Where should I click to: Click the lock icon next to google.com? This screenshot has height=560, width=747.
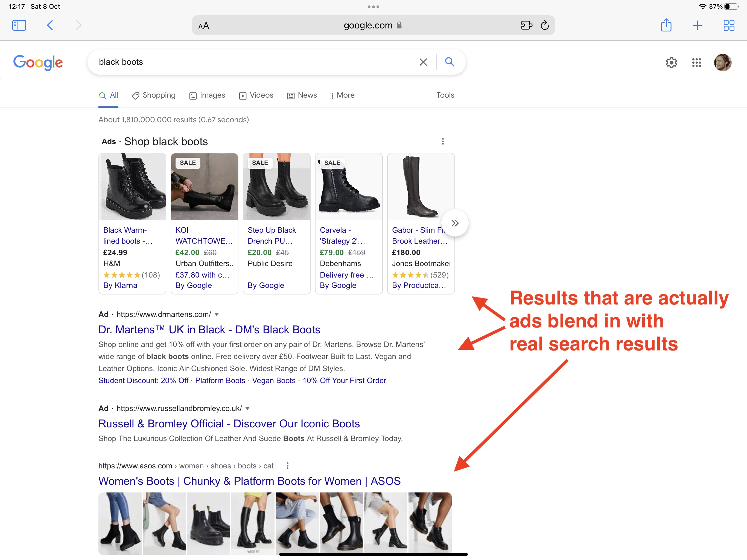click(399, 25)
